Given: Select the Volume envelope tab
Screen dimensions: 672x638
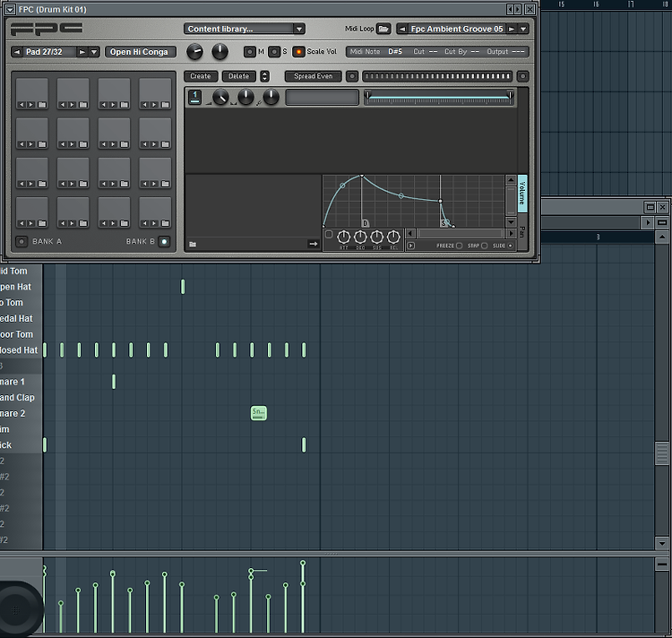Looking at the screenshot, I should 522,194.
